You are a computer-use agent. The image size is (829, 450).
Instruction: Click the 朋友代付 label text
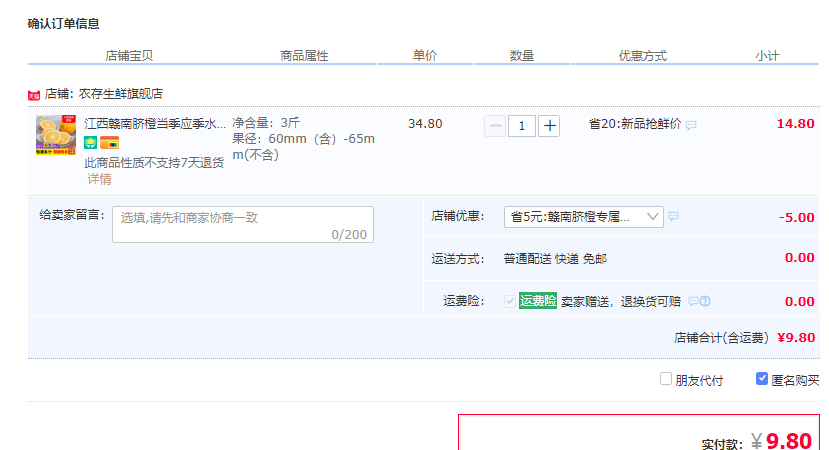coord(699,381)
